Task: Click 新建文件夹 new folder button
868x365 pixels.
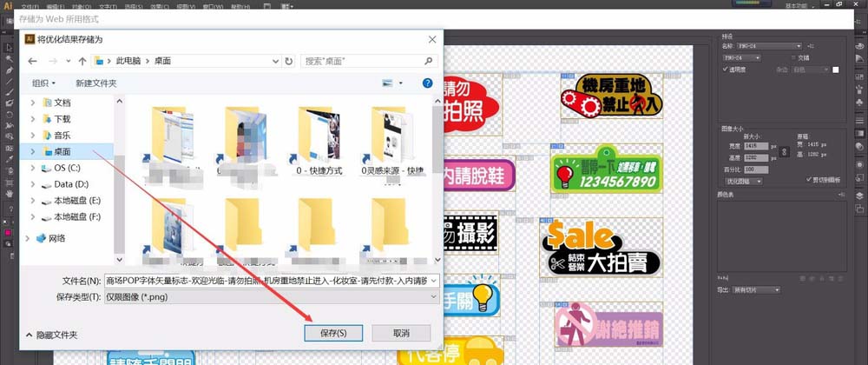Action: click(96, 83)
